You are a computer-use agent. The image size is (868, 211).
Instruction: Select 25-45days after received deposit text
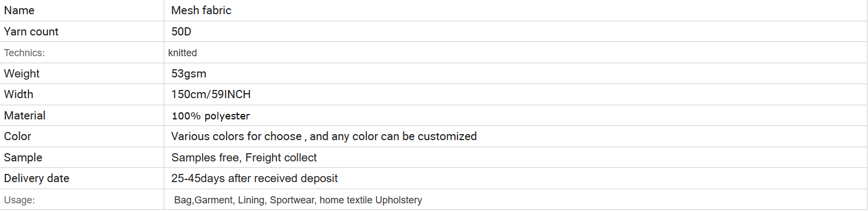pyautogui.click(x=254, y=178)
